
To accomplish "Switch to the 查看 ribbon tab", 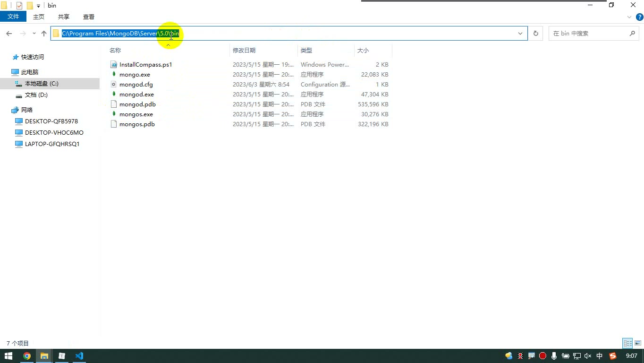I will (x=89, y=17).
